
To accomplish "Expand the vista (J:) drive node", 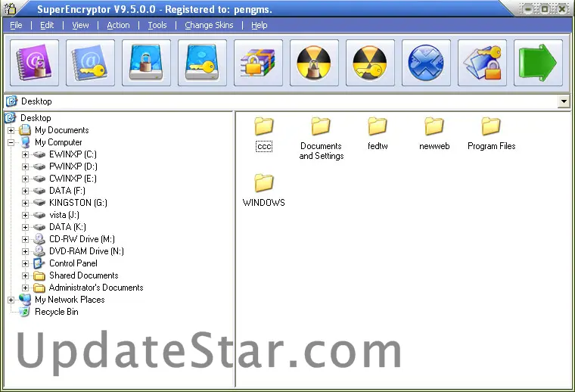I will tap(25, 215).
